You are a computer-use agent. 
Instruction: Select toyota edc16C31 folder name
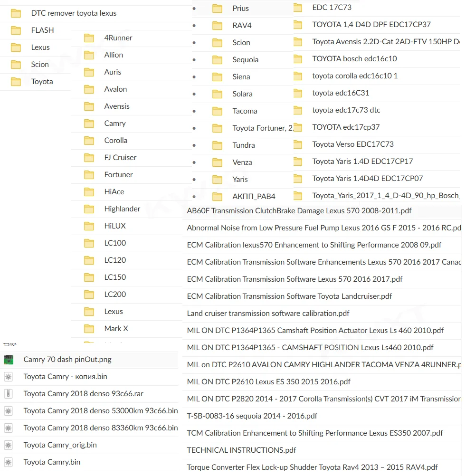(x=341, y=93)
